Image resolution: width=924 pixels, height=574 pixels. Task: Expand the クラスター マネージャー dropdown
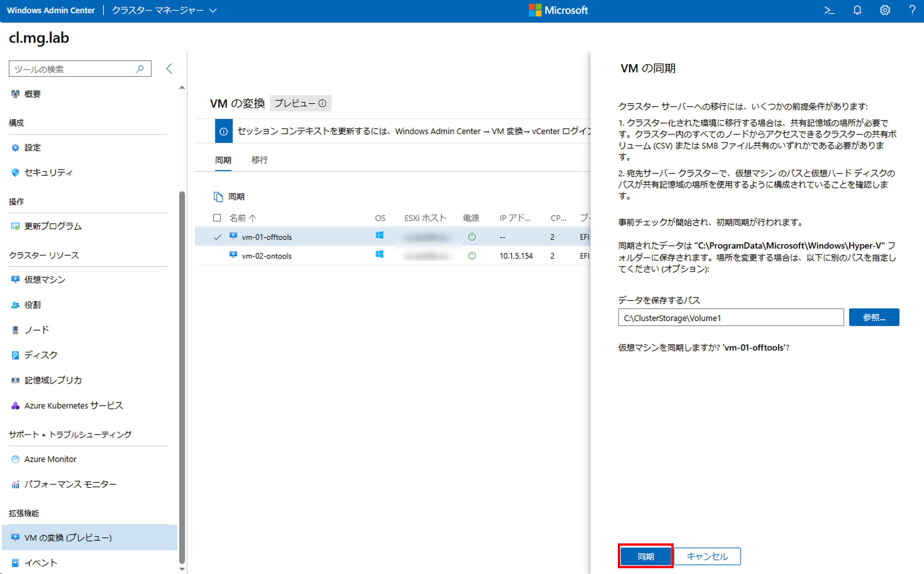coord(213,10)
